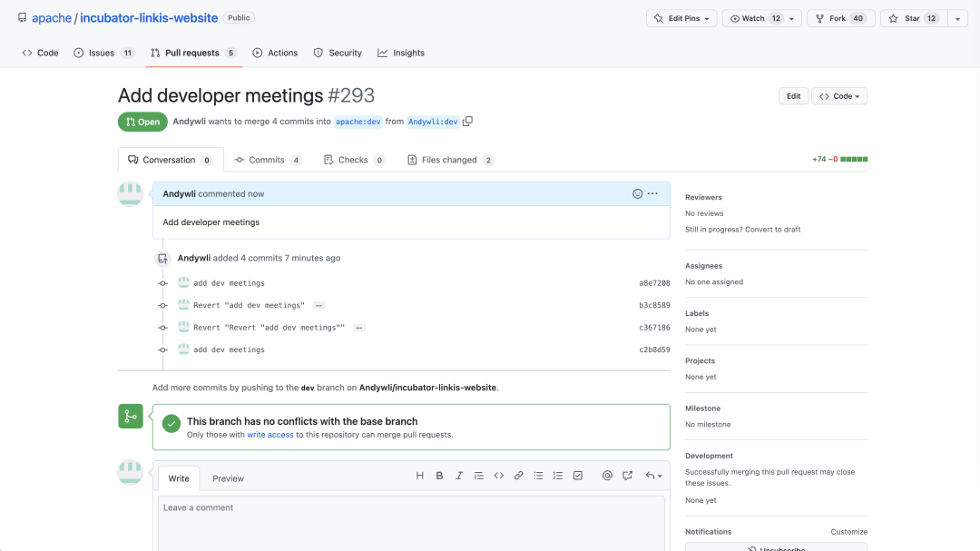Open the Insights tab

401,54
